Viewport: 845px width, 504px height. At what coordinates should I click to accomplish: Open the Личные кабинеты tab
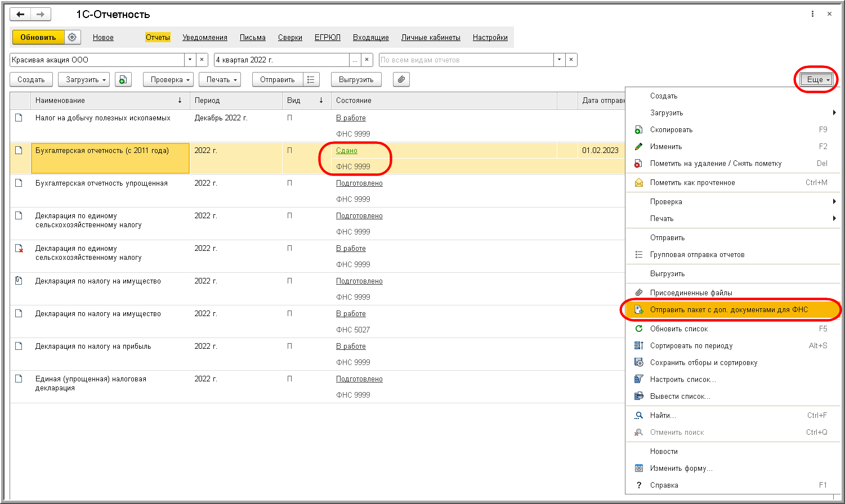tap(431, 38)
